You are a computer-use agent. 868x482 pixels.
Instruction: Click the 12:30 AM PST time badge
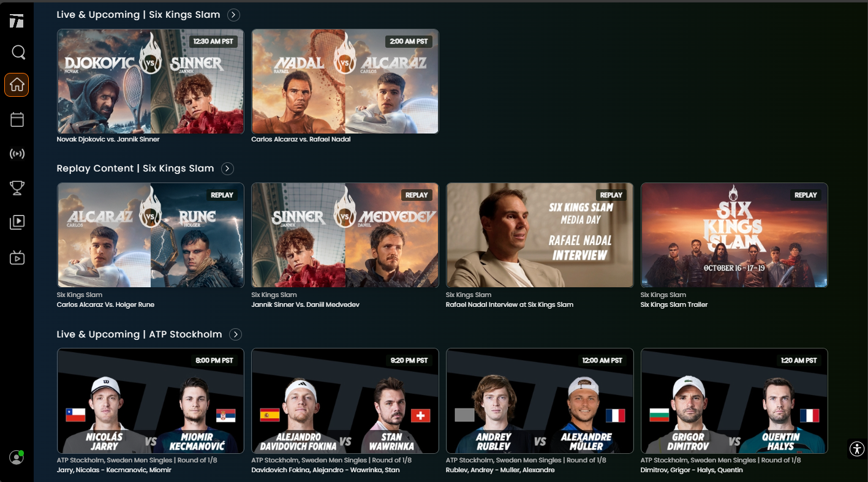[x=214, y=42]
